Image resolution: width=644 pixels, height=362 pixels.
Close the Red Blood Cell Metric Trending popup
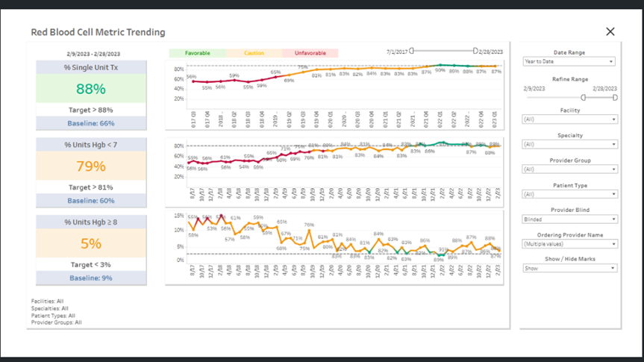pos(610,31)
